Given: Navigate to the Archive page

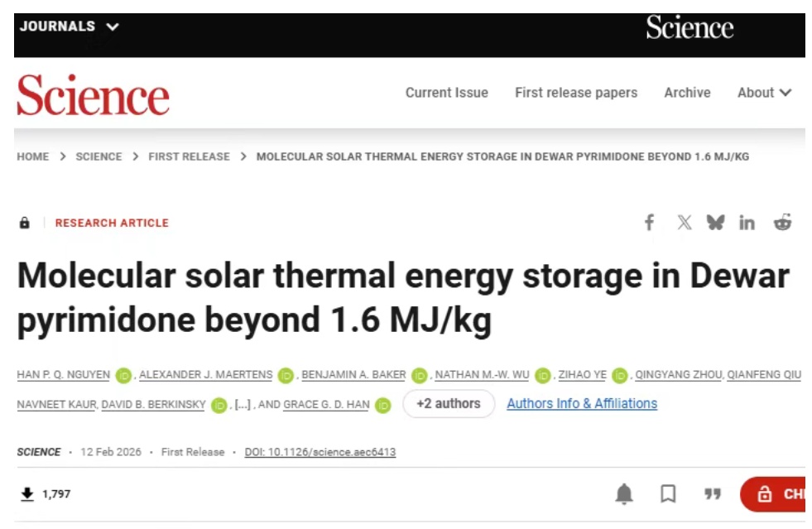Looking at the screenshot, I should [x=687, y=93].
